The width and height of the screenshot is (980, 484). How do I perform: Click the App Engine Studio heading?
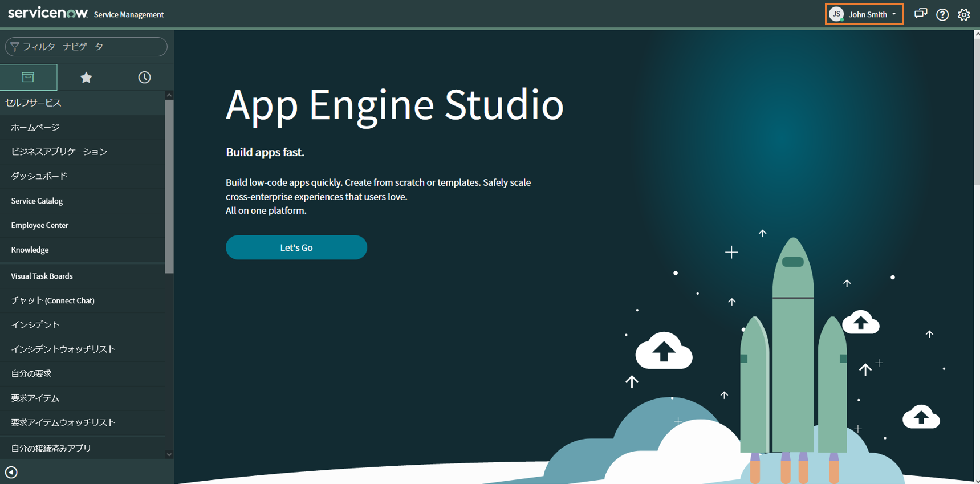point(395,105)
